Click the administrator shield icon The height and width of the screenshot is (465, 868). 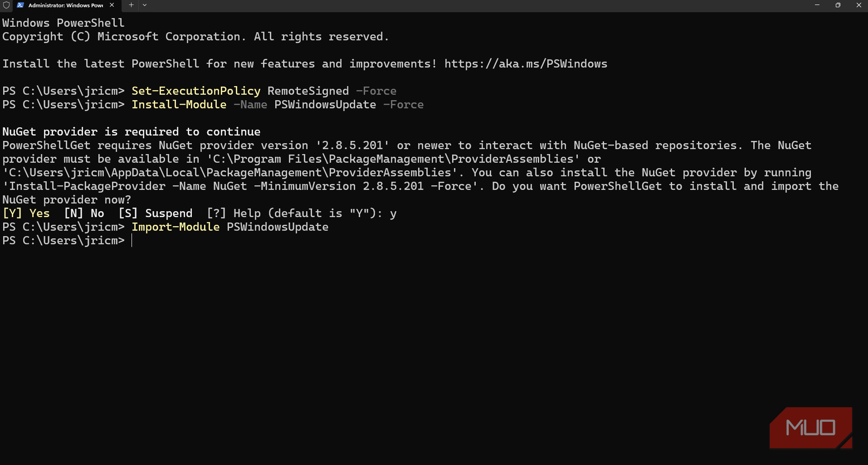[6, 5]
